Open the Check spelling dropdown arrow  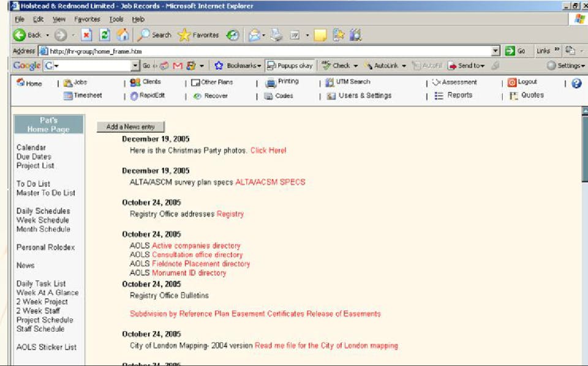355,66
